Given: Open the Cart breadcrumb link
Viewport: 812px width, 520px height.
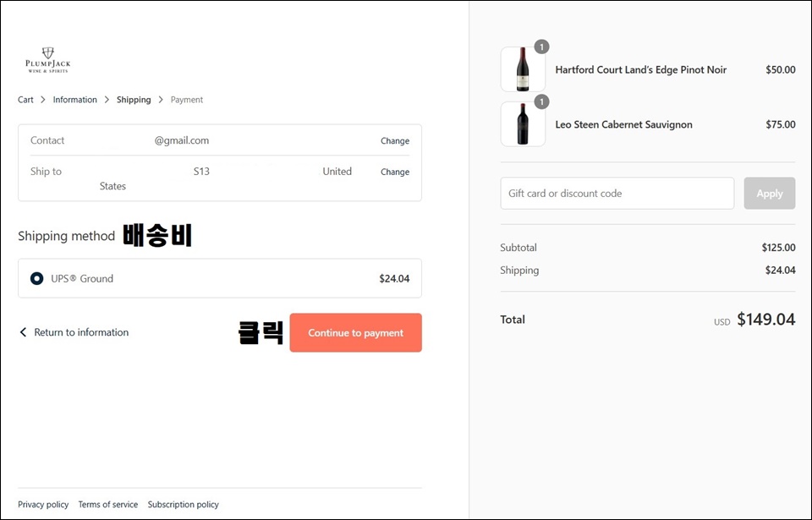Looking at the screenshot, I should pyautogui.click(x=25, y=100).
